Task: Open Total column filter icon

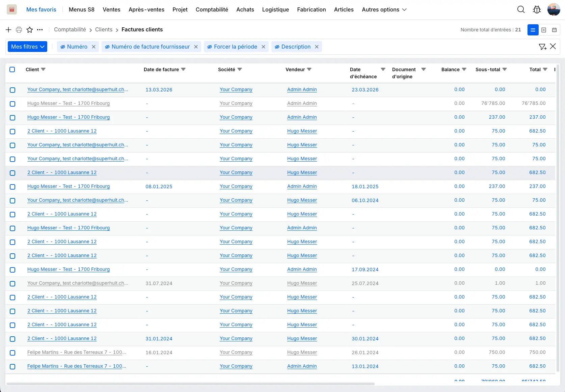Action: (x=545, y=69)
